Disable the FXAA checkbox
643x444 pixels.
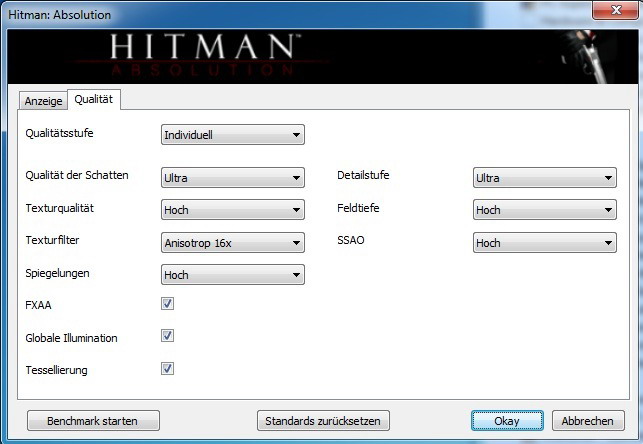pos(167,304)
